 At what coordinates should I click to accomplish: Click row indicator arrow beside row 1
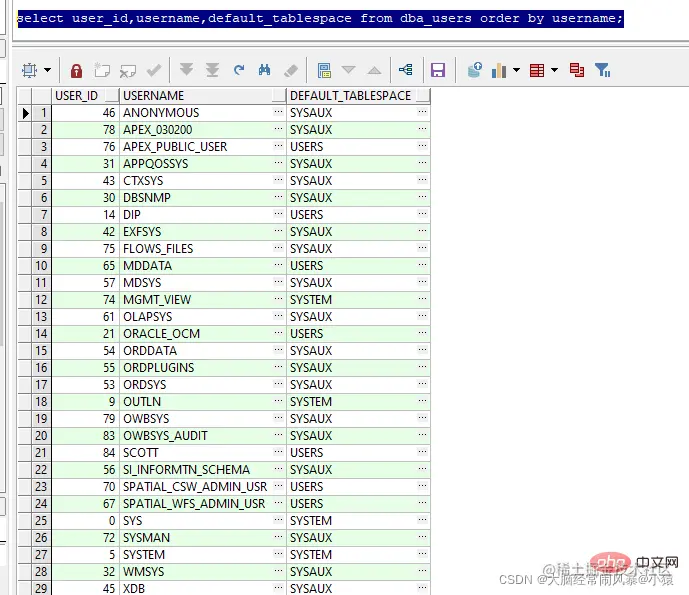(25, 113)
